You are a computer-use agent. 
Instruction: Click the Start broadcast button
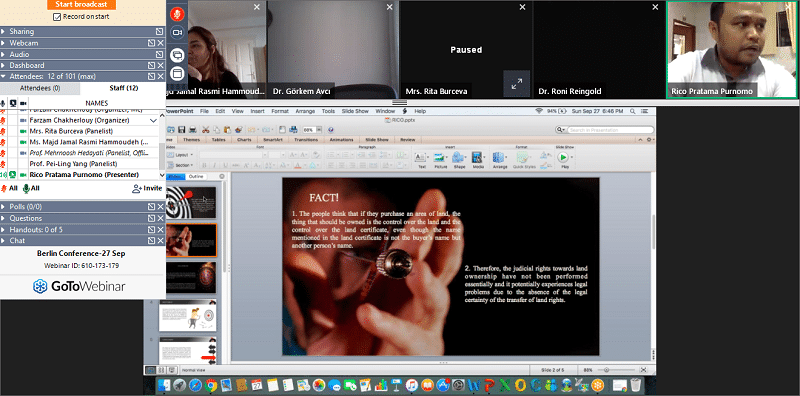(x=81, y=4)
